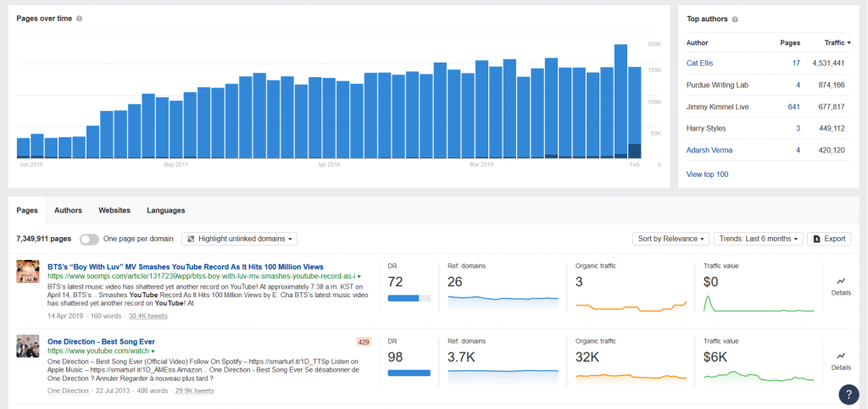
Task: Click the tallest bar in Pages over time chart
Action: [620, 101]
